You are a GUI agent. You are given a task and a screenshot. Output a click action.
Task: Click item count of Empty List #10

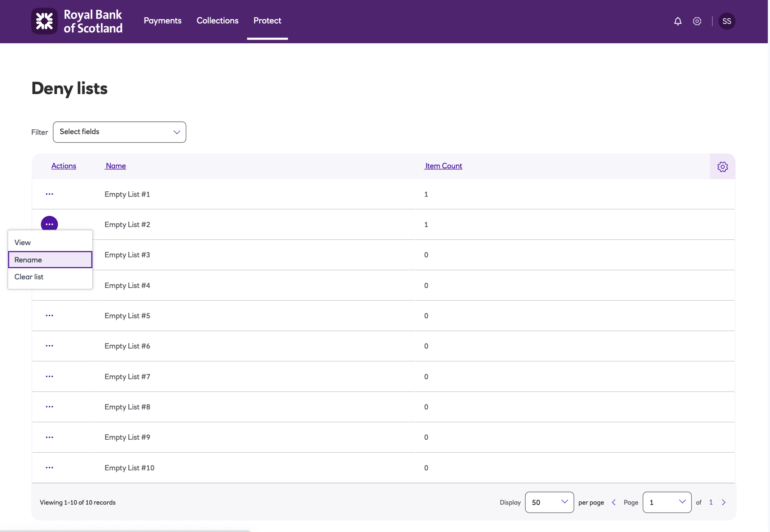[x=426, y=468]
